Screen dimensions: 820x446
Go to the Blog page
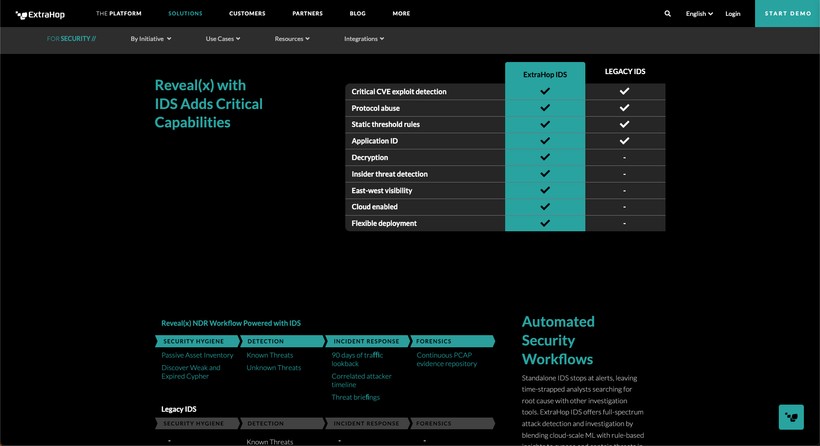[x=358, y=14]
